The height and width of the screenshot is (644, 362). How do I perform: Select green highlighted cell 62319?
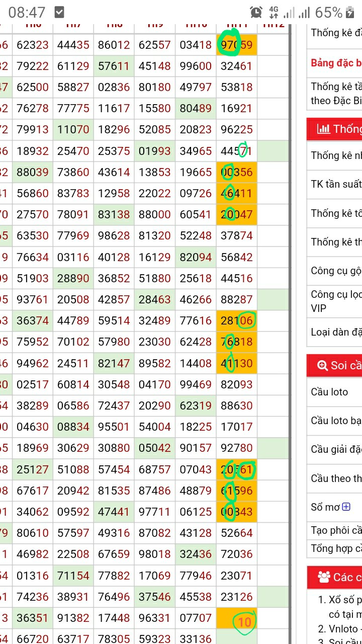pyautogui.click(x=196, y=406)
